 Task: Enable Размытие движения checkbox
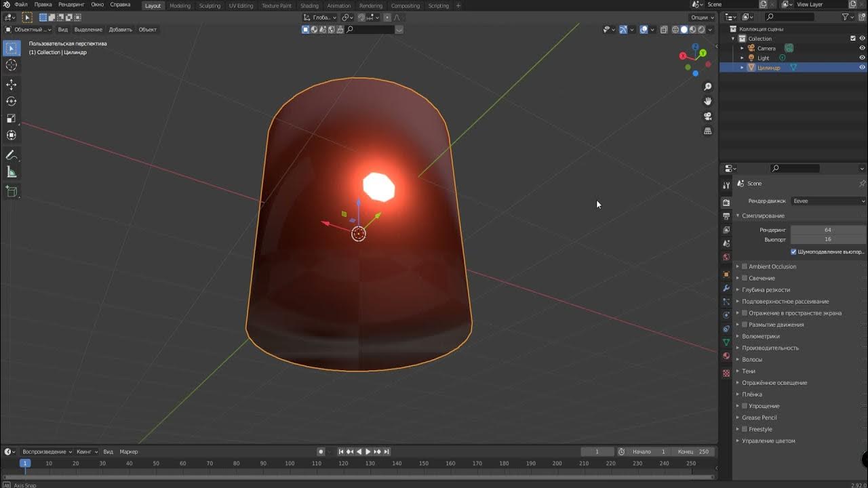pyautogui.click(x=745, y=325)
